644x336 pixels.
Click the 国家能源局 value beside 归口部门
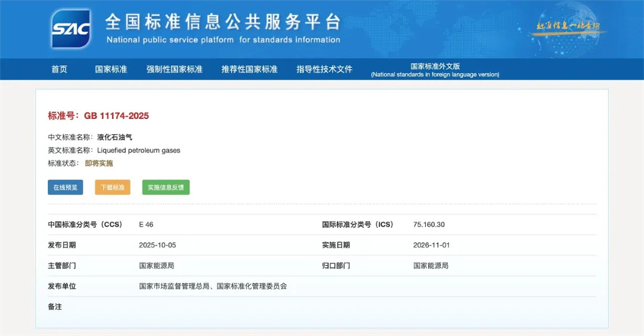tap(430, 266)
